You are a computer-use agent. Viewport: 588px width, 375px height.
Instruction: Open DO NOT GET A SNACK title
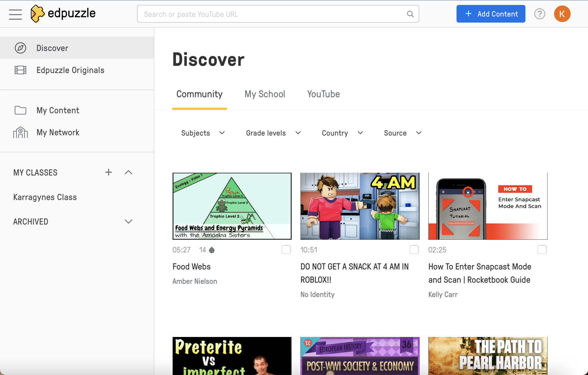(355, 273)
